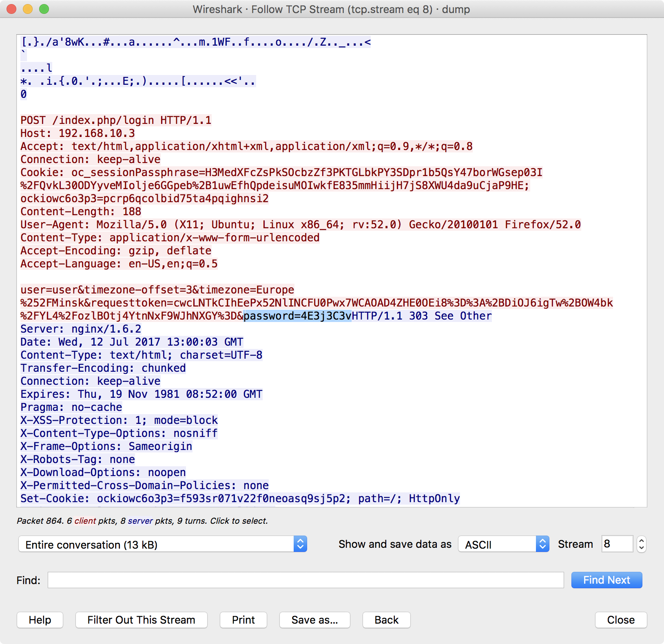Click the Content-Type: application/x-www-form-urlencoded line
This screenshot has width=664, height=644.
[170, 238]
